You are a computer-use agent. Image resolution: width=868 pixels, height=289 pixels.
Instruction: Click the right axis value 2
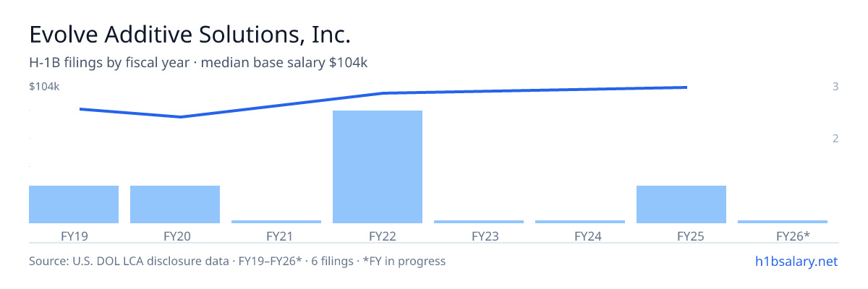(835, 138)
